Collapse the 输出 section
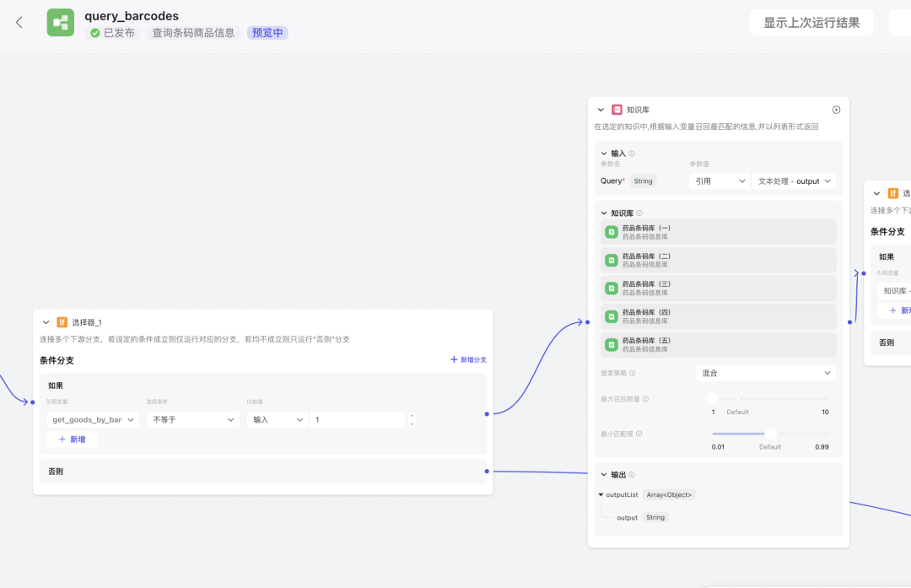This screenshot has width=911, height=588. (x=604, y=475)
